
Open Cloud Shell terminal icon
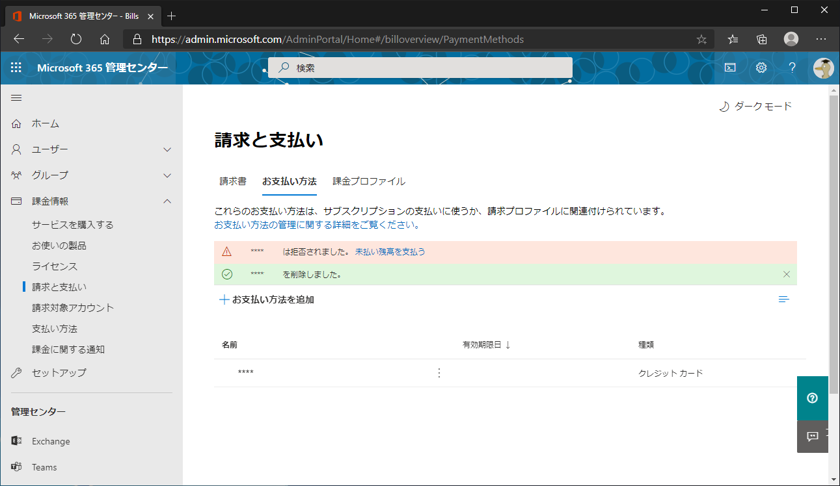pos(730,68)
